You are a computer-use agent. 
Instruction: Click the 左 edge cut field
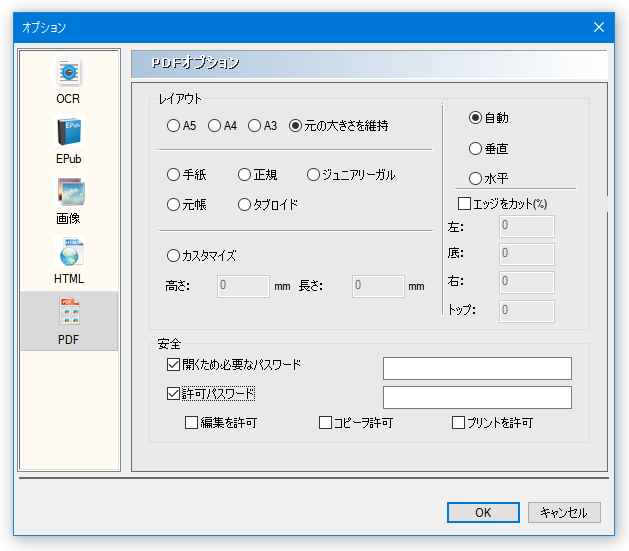(x=527, y=226)
